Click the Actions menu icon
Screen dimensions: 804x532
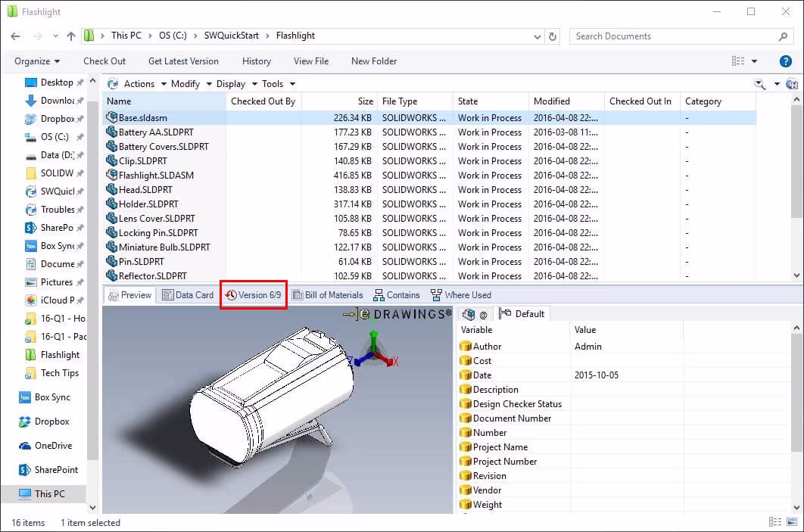pos(113,83)
